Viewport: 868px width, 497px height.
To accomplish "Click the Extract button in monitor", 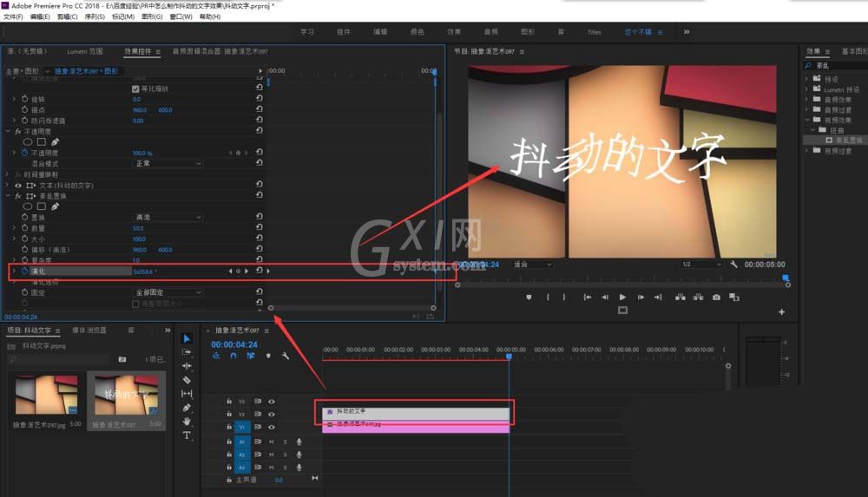I will click(x=698, y=298).
